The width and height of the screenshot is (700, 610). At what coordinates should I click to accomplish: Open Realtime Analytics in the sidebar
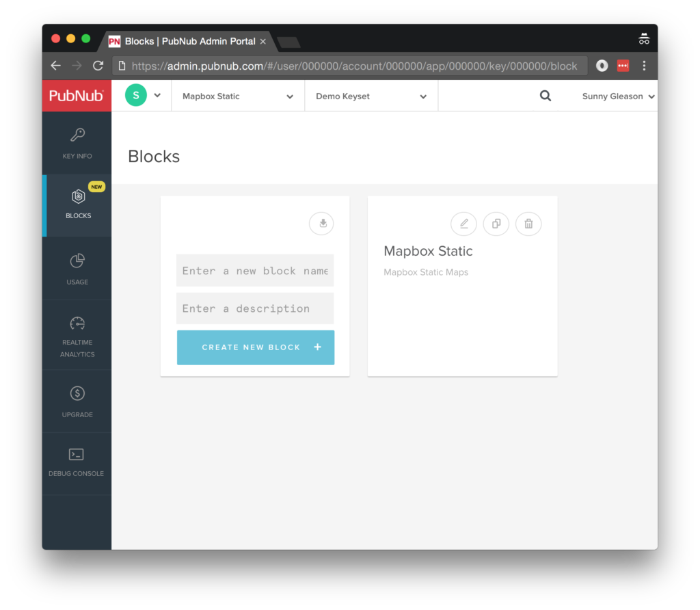coord(77,335)
